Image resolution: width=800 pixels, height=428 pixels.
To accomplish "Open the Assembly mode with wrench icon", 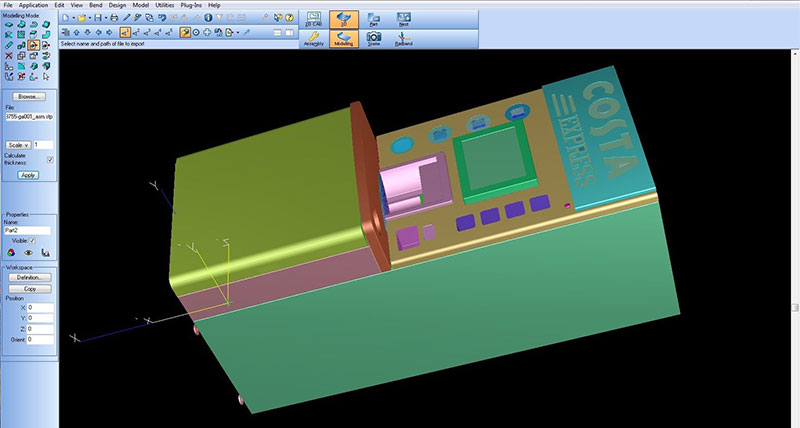I will tap(314, 39).
